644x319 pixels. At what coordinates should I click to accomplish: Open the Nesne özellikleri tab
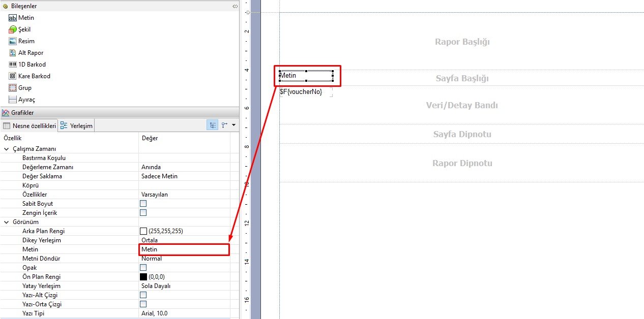[x=30, y=125]
